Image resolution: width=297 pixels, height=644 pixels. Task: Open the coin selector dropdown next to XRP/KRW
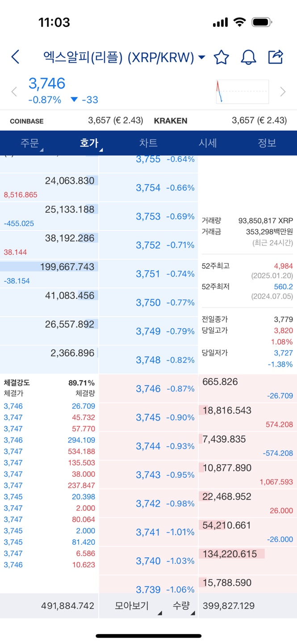[201, 57]
